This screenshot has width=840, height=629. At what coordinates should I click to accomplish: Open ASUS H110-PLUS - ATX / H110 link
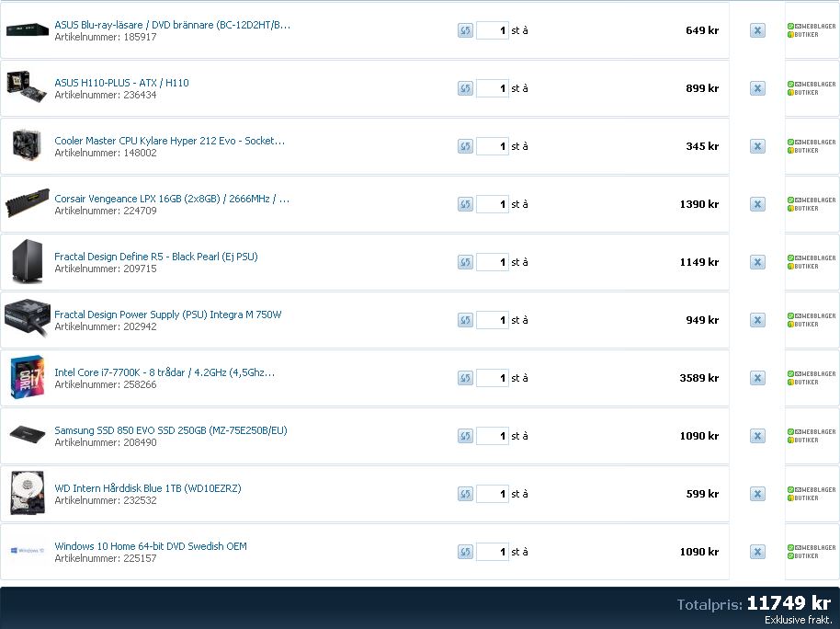(x=121, y=83)
